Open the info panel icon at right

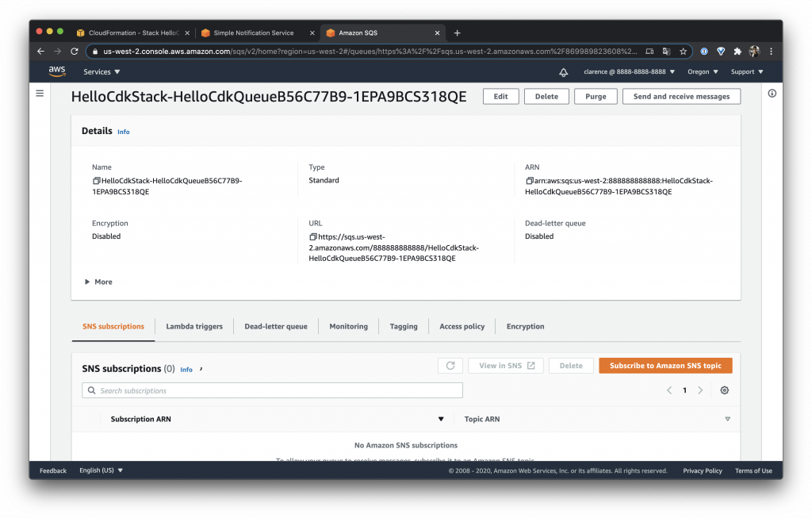click(772, 94)
